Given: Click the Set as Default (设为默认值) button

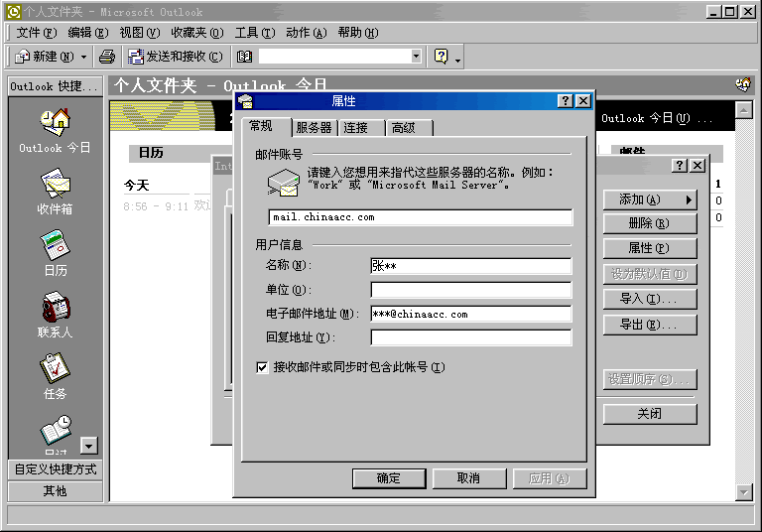Looking at the screenshot, I should pos(650,274).
